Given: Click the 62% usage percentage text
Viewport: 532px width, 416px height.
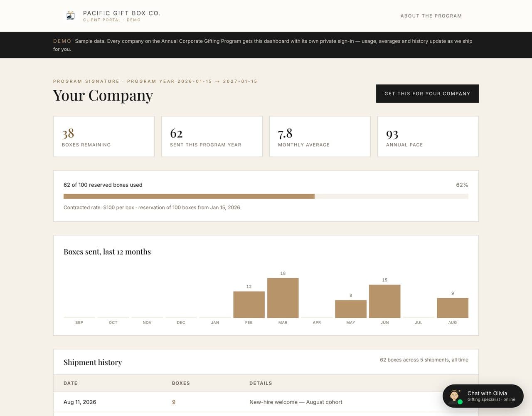Looking at the screenshot, I should pyautogui.click(x=462, y=185).
